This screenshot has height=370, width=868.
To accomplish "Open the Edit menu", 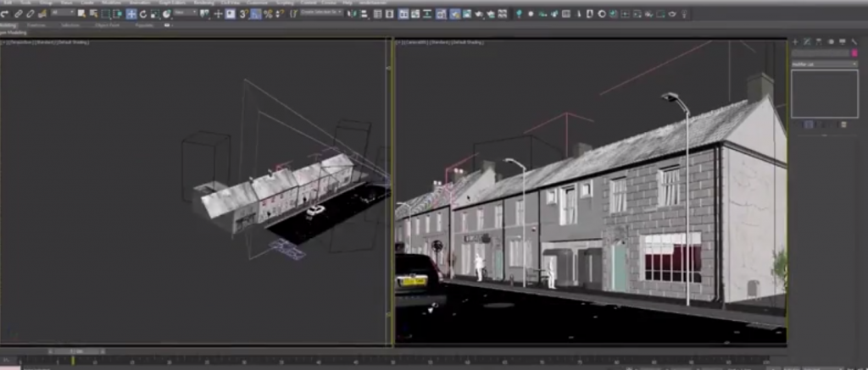I will 6,3.
